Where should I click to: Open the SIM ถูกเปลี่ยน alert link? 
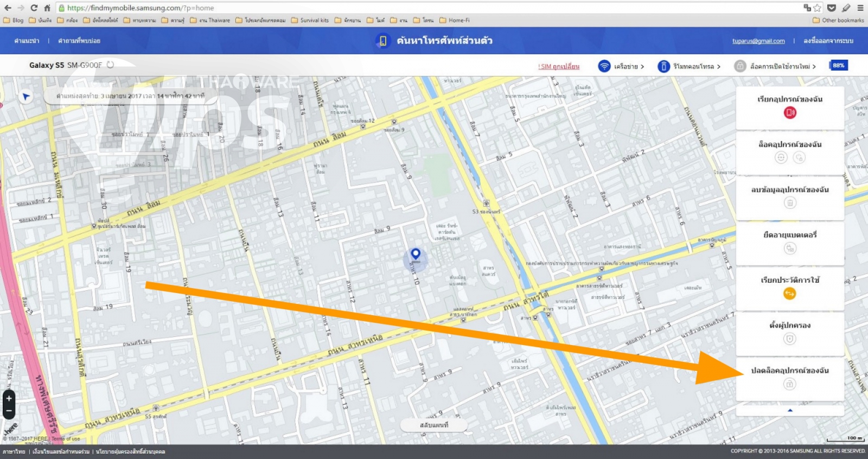coord(559,66)
